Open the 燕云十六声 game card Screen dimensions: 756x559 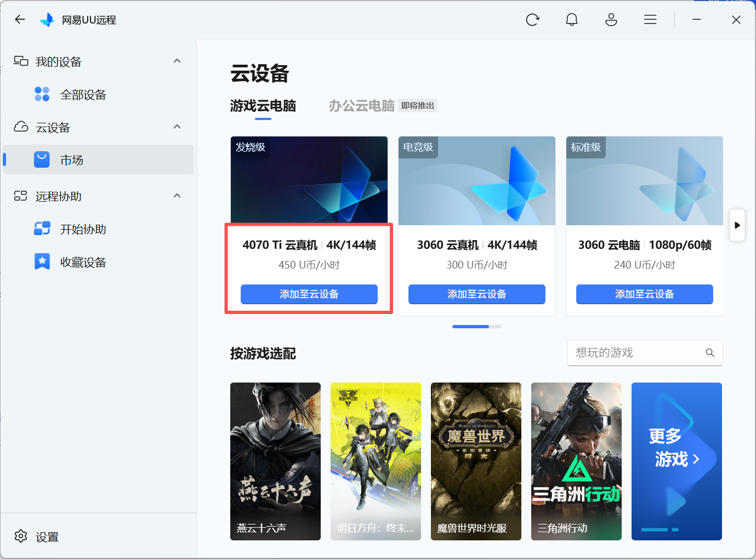pyautogui.click(x=275, y=461)
